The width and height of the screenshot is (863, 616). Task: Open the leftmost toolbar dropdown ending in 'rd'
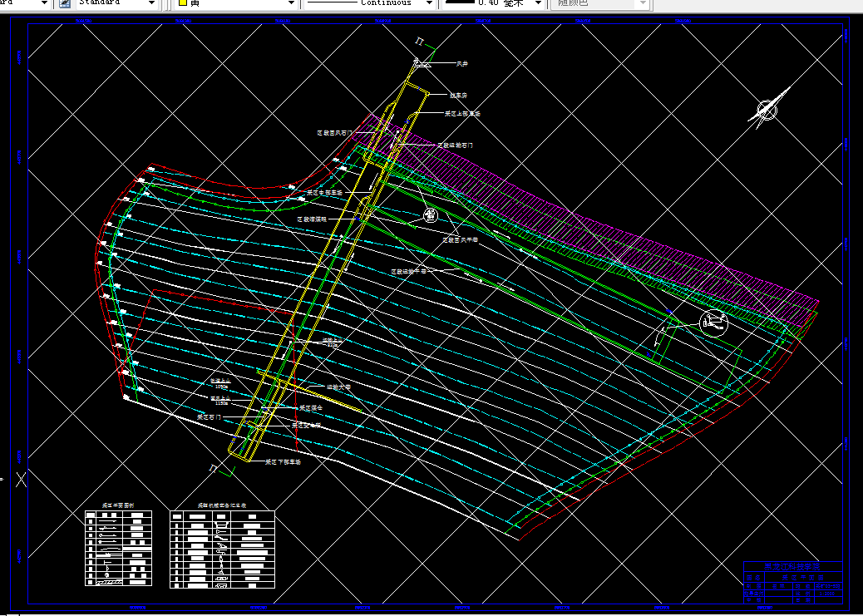[45, 3]
